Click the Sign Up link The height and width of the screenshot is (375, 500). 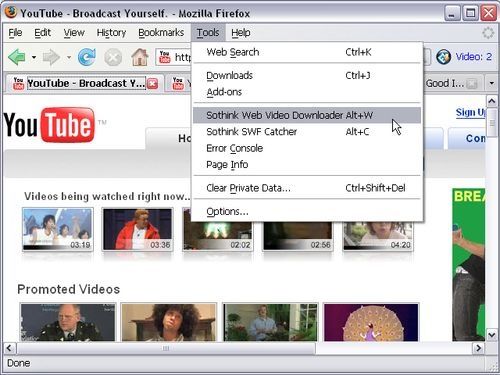point(470,113)
